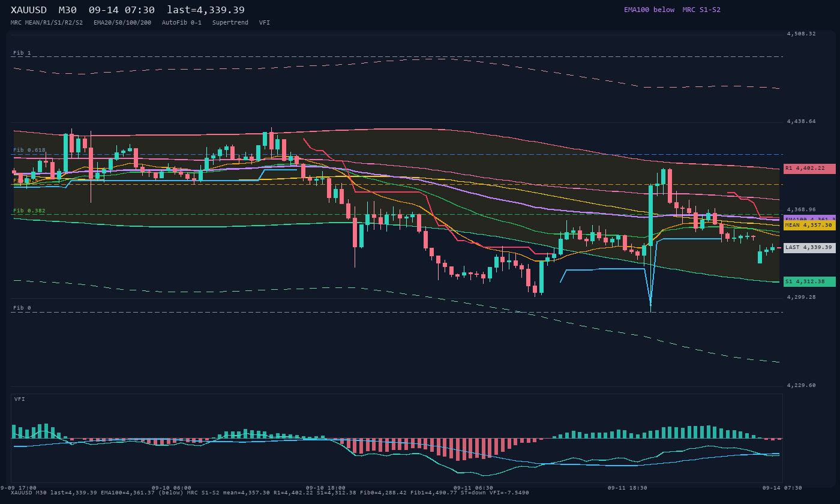Click the 'EMA100 below' status text

(649, 10)
